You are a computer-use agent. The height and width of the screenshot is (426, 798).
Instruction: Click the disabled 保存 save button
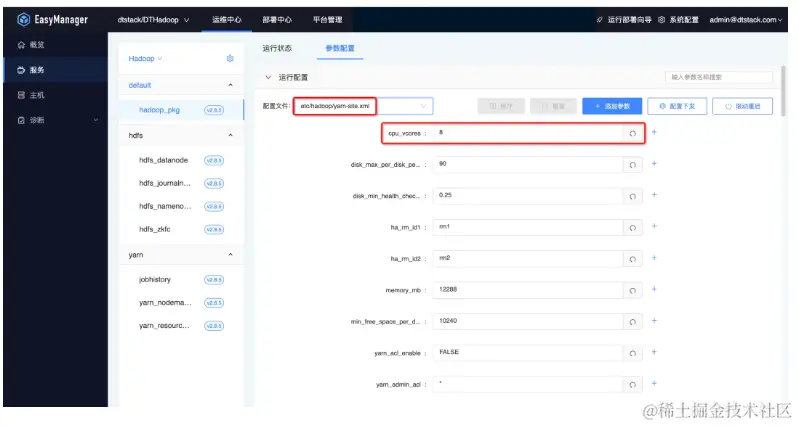(501, 106)
